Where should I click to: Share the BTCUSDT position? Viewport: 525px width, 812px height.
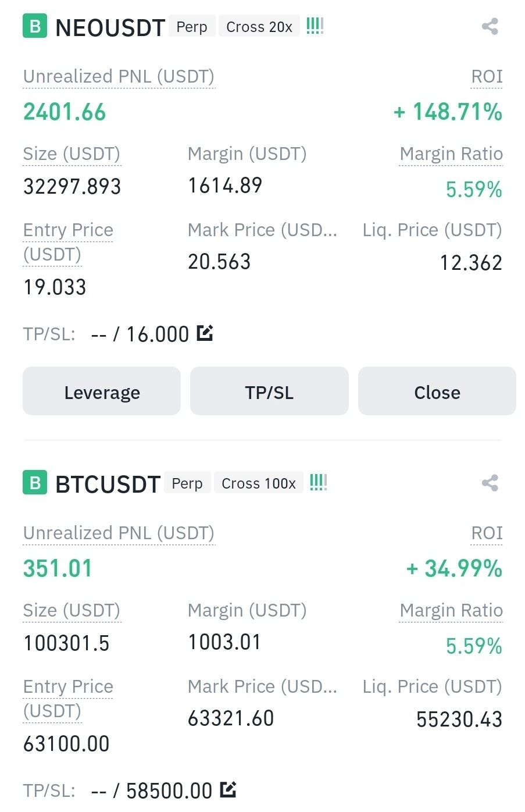pyautogui.click(x=490, y=483)
